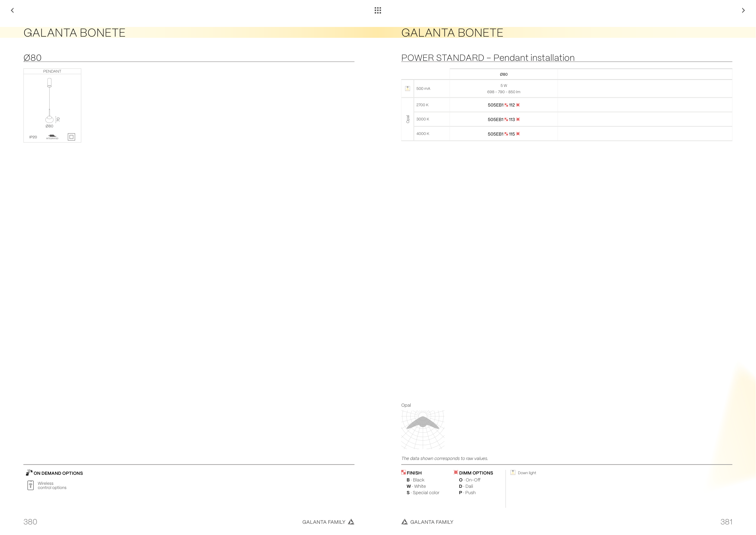Click the Galanta Family triangle logo on page 381
This screenshot has height=535, width=756.
405,521
